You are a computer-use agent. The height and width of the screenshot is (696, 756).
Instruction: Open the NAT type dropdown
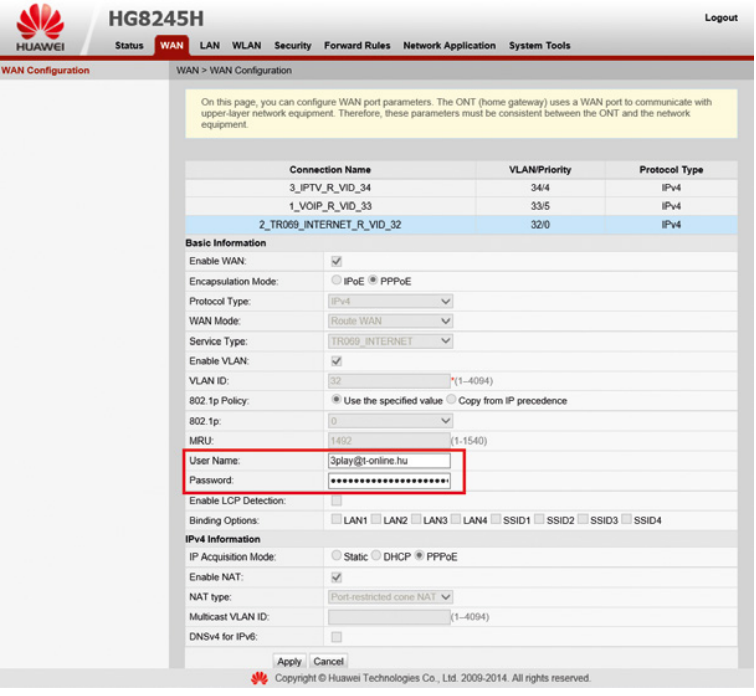click(x=390, y=597)
